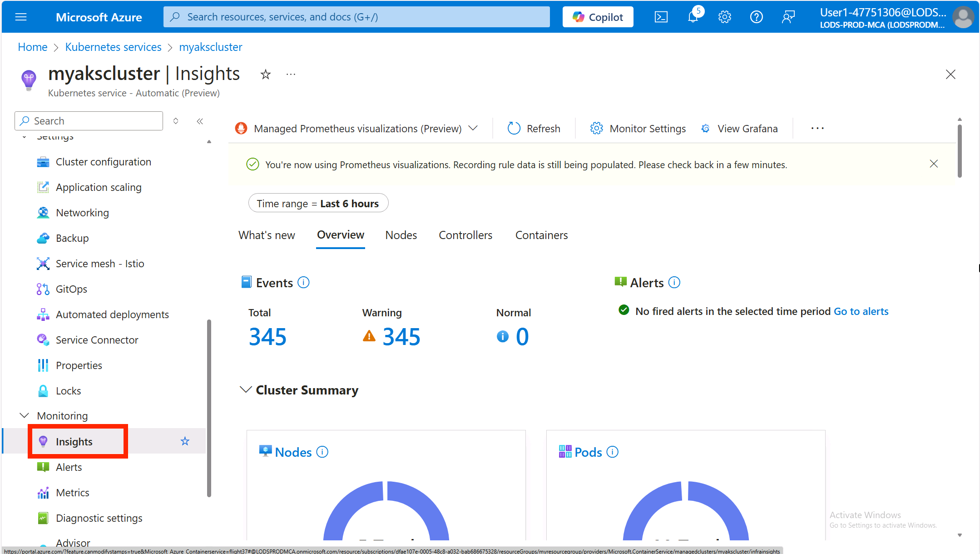Close the myakscluster Insights blade
The width and height of the screenshot is (980, 554).
point(950,74)
